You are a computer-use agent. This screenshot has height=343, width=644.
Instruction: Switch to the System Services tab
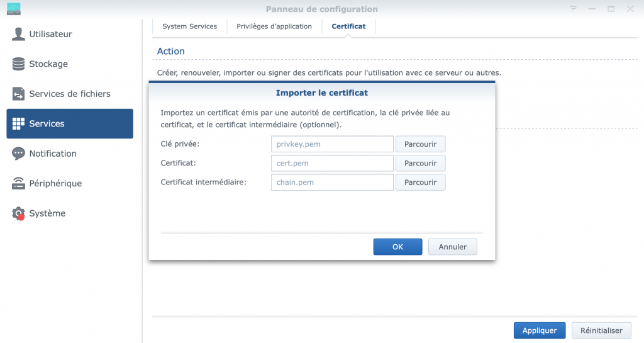pyautogui.click(x=189, y=26)
